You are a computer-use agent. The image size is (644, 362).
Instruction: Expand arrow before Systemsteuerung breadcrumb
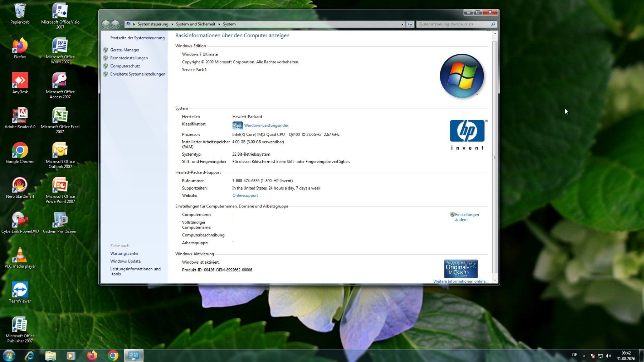coord(134,24)
